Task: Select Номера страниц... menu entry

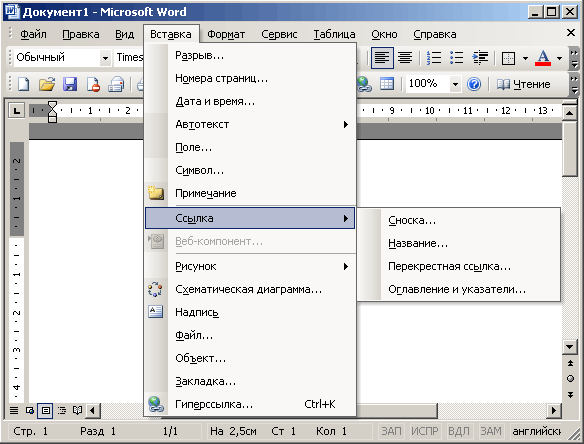Action: 250,79
